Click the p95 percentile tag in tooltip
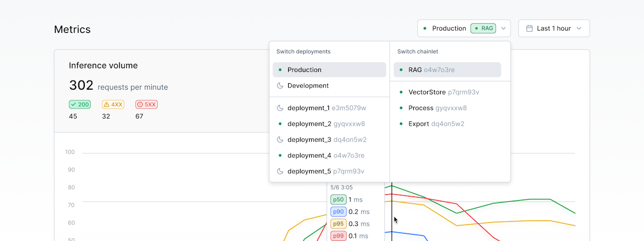The image size is (644, 241). 338,224
